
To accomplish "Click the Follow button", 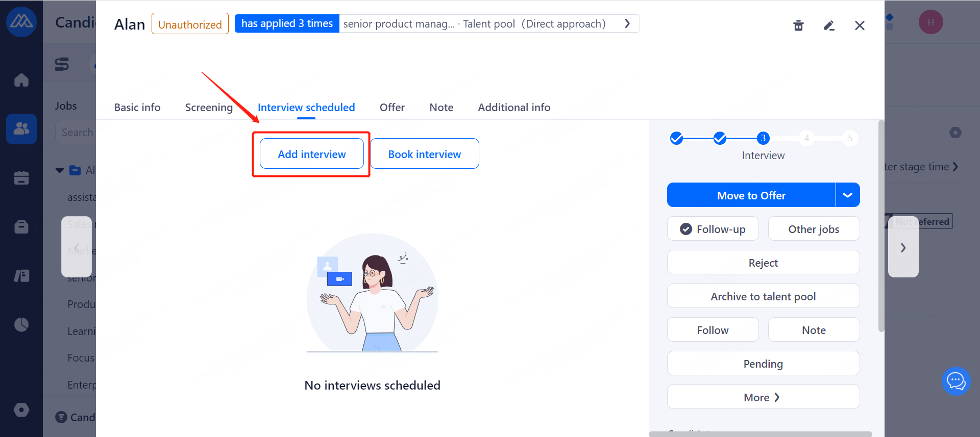I will (713, 330).
